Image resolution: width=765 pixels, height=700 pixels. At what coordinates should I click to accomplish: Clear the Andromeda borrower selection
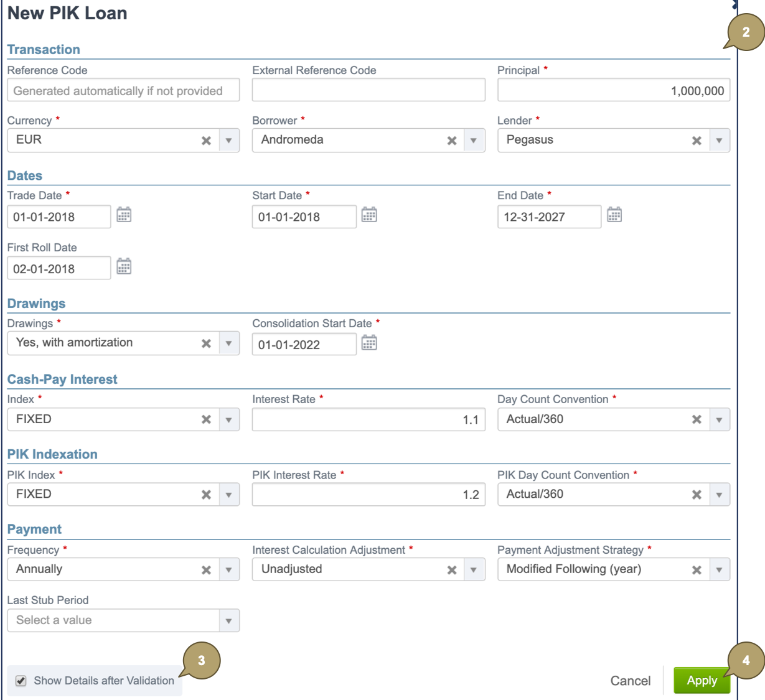click(x=452, y=141)
